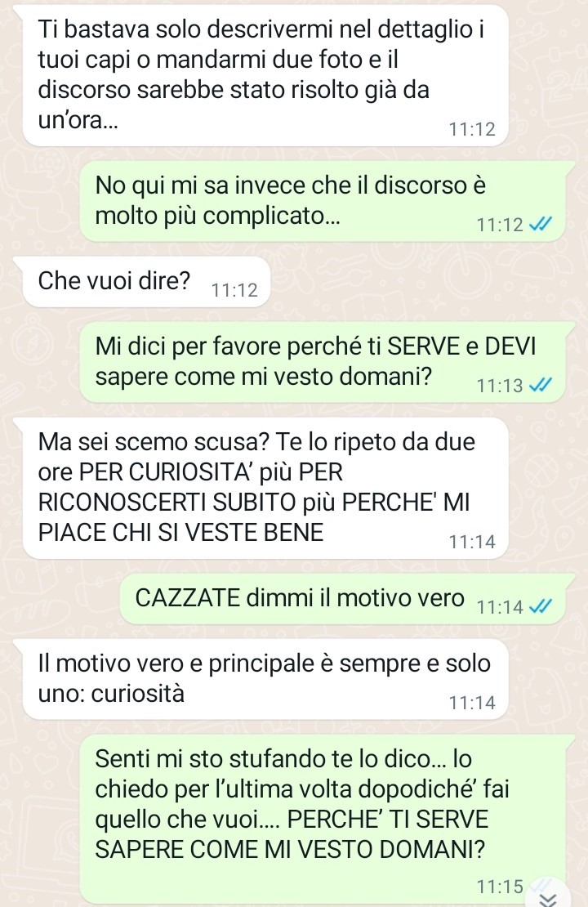The height and width of the screenshot is (907, 588).
Task: Tap text 'PERCHE' TI SERVE SAPERE'
Action: [292, 834]
